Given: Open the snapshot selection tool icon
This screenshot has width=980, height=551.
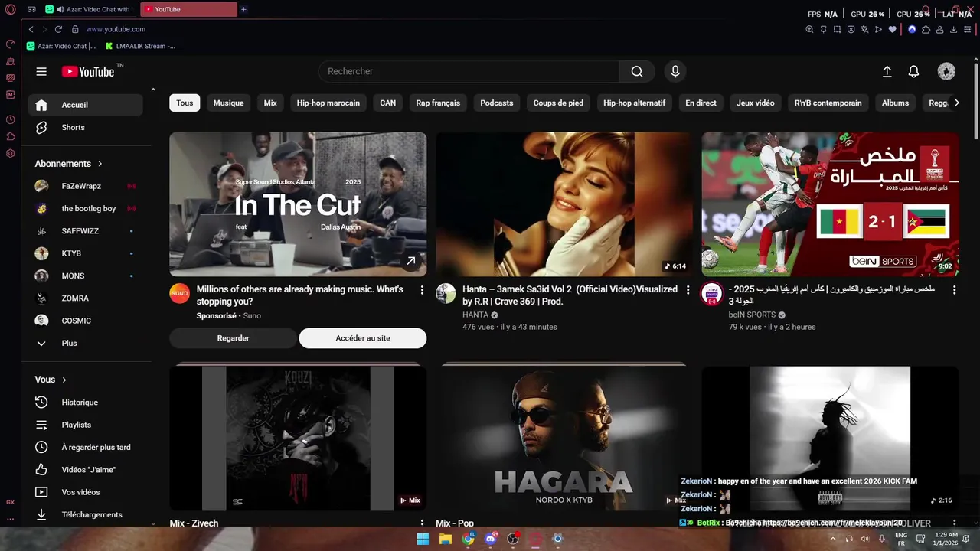Looking at the screenshot, I should click(837, 29).
